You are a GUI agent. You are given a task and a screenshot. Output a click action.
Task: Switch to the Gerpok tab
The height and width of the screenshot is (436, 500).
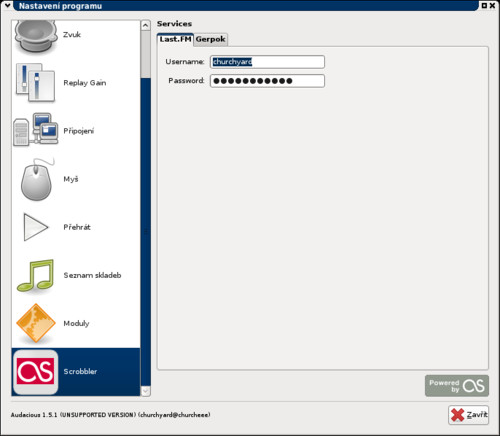coord(210,39)
